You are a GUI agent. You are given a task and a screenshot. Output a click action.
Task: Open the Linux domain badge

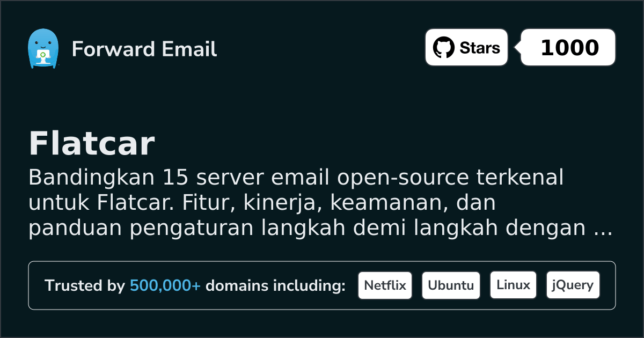click(513, 285)
